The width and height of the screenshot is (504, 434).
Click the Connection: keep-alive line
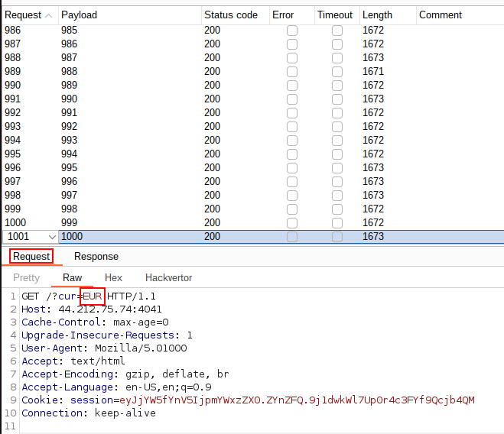click(89, 413)
